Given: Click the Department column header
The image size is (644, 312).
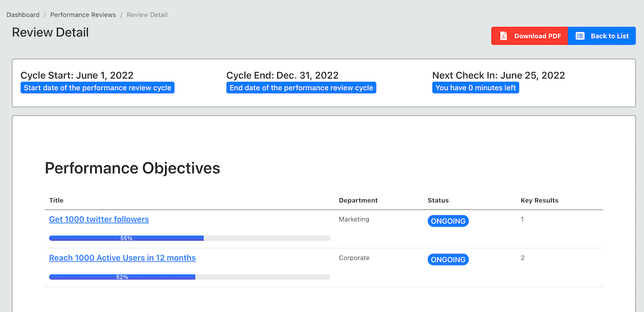Looking at the screenshot, I should click(x=358, y=201).
